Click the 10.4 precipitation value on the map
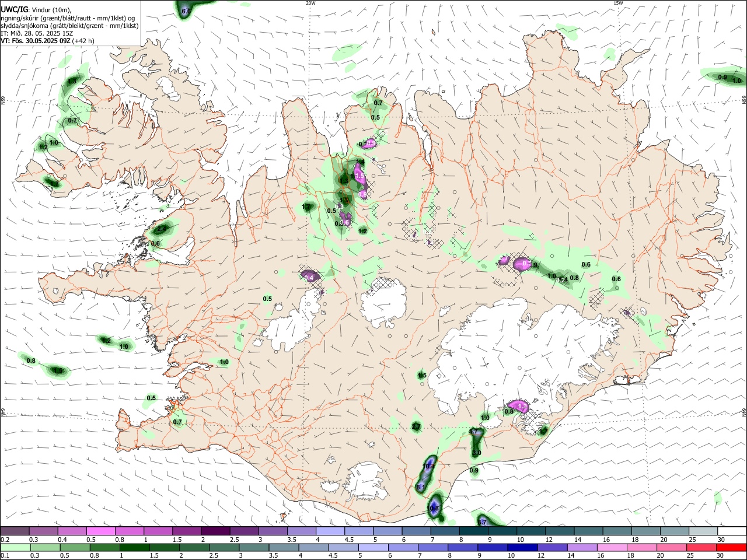 coord(428,467)
